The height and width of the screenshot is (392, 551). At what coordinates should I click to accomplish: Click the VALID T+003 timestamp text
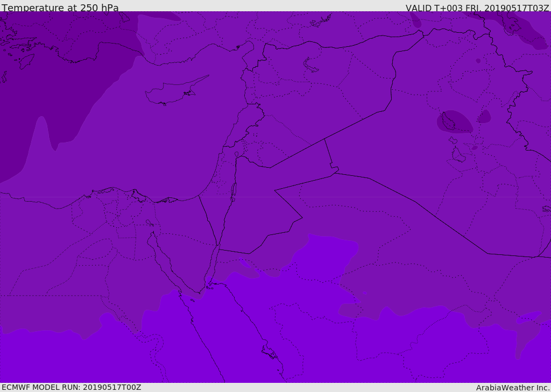[477, 8]
